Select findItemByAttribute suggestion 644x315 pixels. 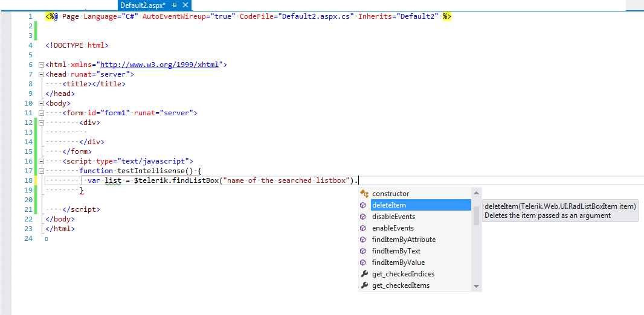click(415, 240)
